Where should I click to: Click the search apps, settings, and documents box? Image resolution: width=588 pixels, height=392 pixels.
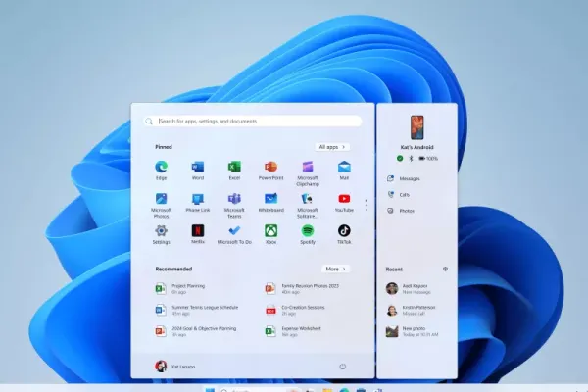253,122
